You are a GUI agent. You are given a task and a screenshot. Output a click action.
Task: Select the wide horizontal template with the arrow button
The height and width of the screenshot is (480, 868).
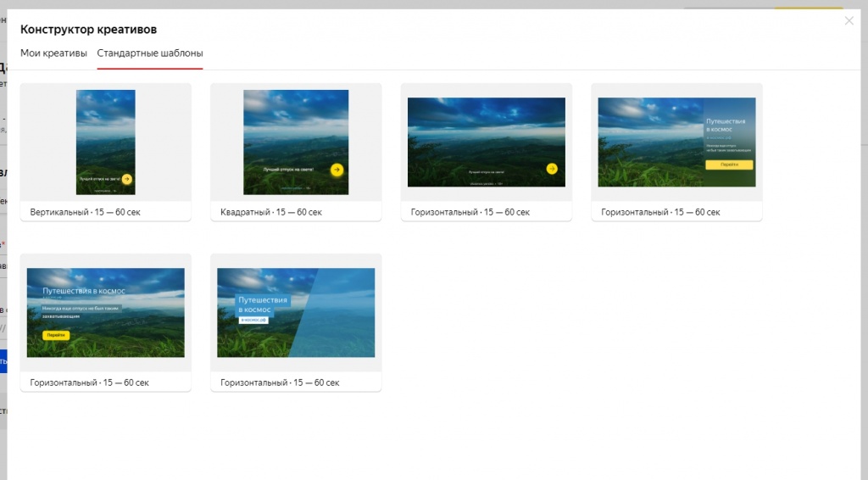point(486,142)
